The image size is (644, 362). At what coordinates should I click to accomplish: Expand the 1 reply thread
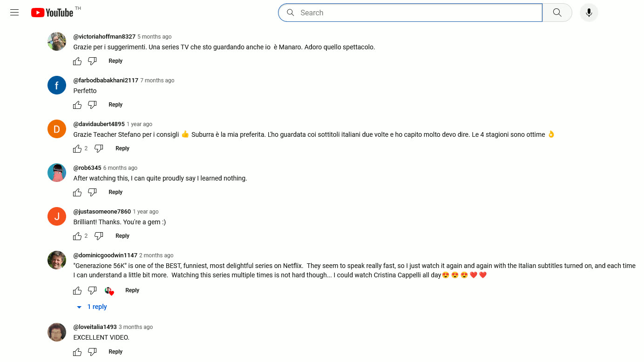click(x=92, y=307)
